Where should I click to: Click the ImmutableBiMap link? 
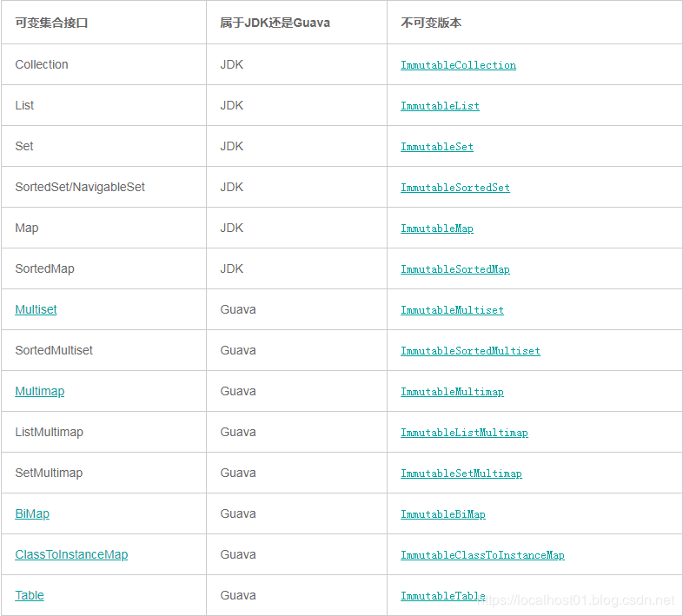[x=443, y=514]
